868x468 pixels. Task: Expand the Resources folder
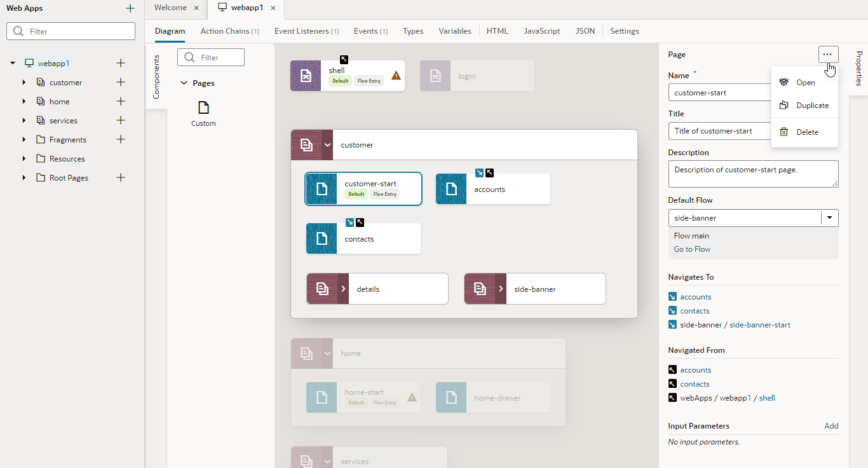pos(24,158)
